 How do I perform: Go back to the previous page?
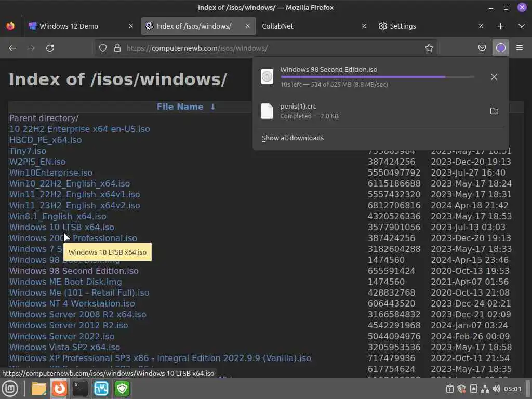click(x=12, y=48)
